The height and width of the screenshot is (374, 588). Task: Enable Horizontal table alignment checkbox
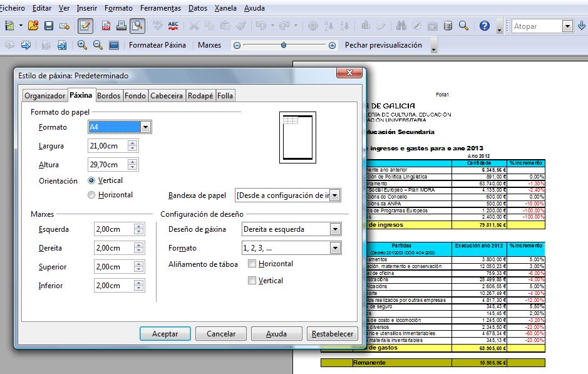[x=252, y=264]
